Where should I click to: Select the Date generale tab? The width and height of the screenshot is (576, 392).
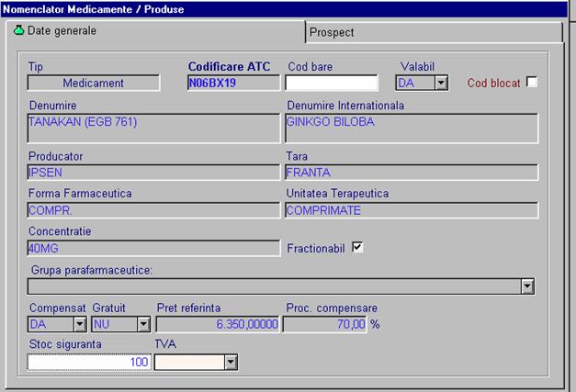tap(155, 31)
